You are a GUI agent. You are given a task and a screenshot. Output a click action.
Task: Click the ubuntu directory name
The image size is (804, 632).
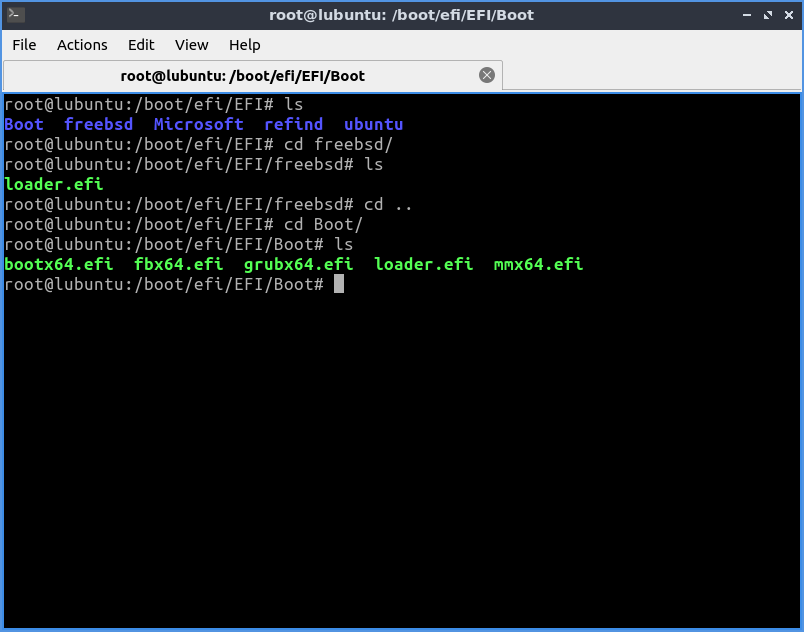373,124
